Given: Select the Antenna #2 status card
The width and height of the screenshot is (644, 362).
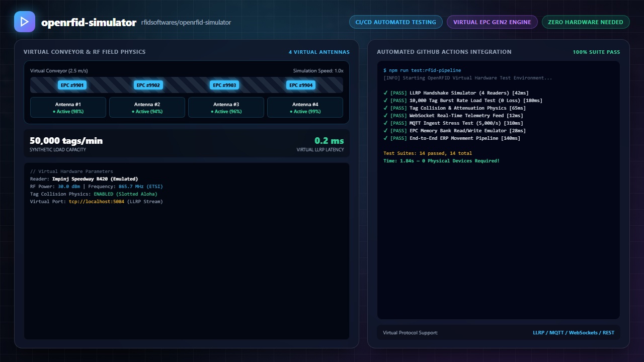Looking at the screenshot, I should pyautogui.click(x=147, y=108).
